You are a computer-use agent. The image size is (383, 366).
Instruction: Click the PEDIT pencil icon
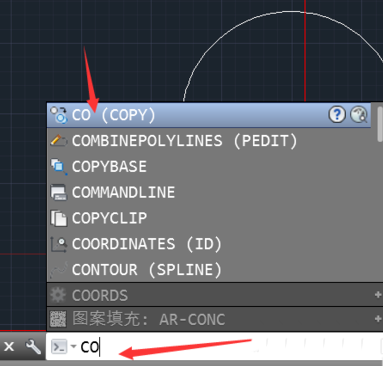[x=59, y=141]
